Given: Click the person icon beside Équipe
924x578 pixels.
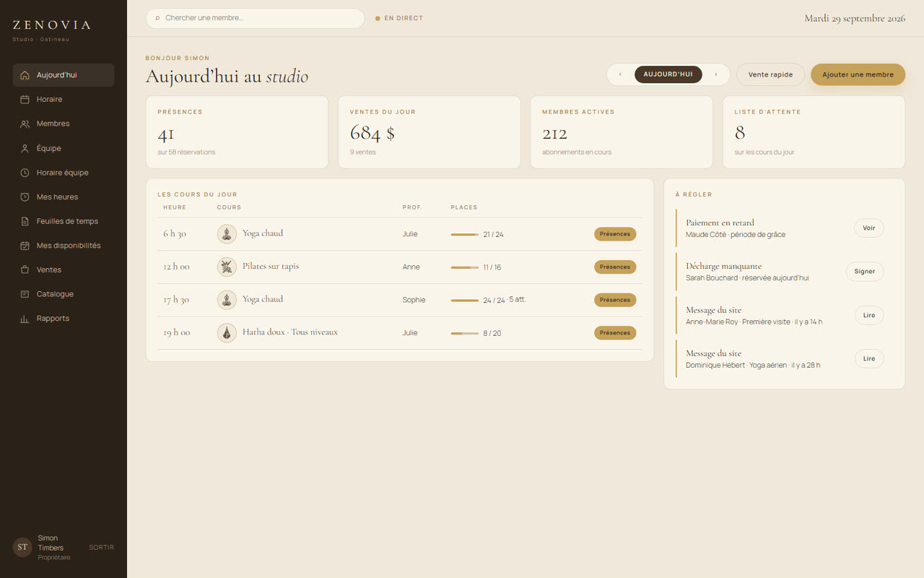Looking at the screenshot, I should click(25, 149).
